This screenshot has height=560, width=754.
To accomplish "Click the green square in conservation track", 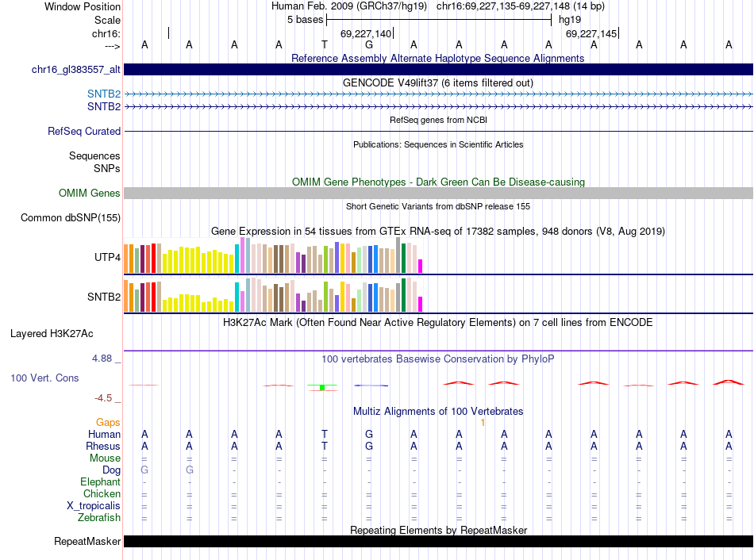I will click(322, 387).
